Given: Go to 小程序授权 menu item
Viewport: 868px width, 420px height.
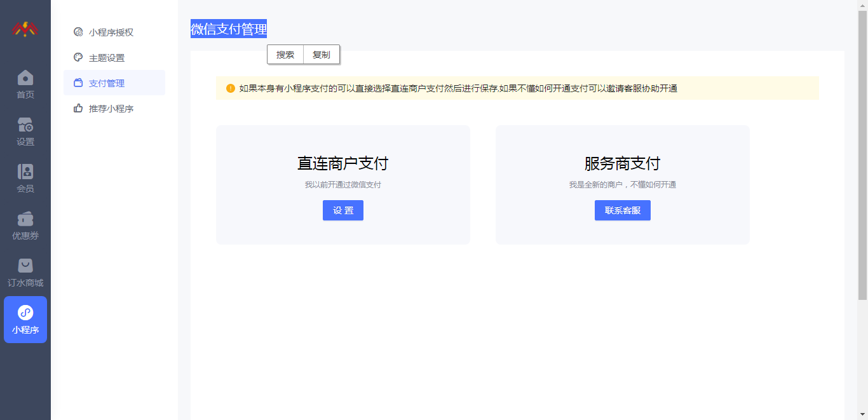Looking at the screenshot, I should pos(114,32).
